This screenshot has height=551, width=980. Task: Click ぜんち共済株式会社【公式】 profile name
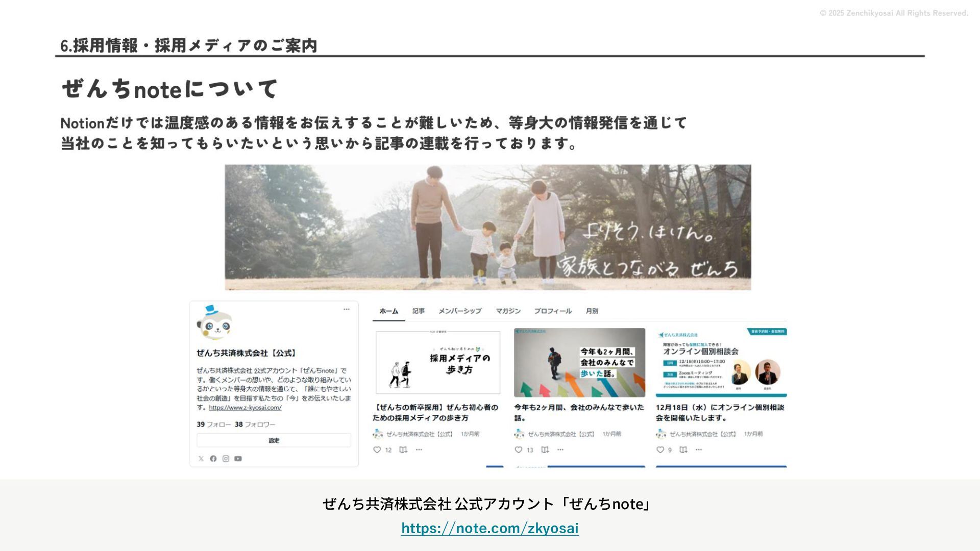(x=247, y=353)
